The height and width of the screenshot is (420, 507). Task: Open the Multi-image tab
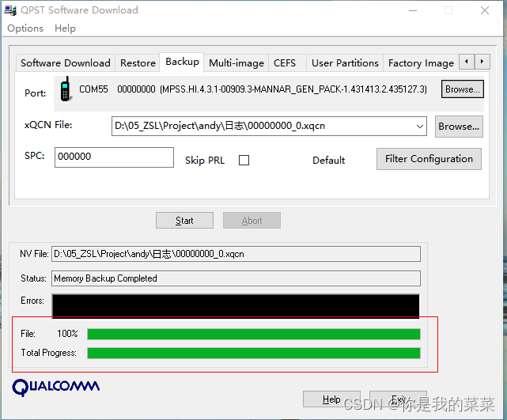pos(236,62)
